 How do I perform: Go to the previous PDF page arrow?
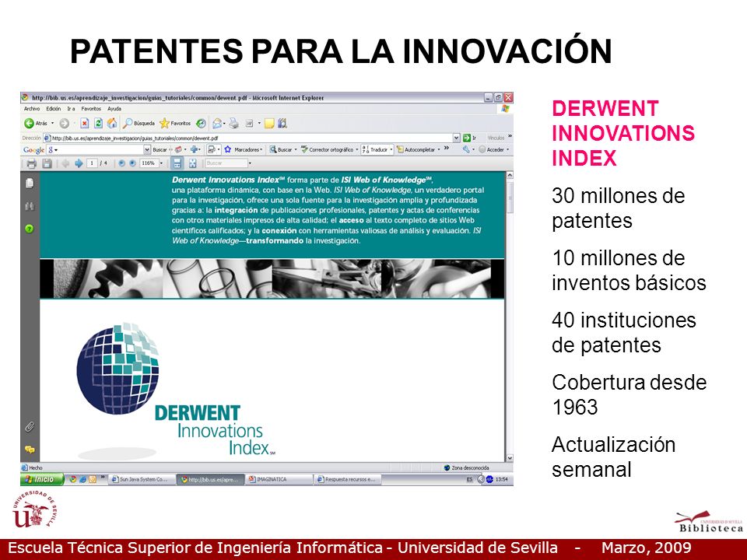(x=65, y=163)
